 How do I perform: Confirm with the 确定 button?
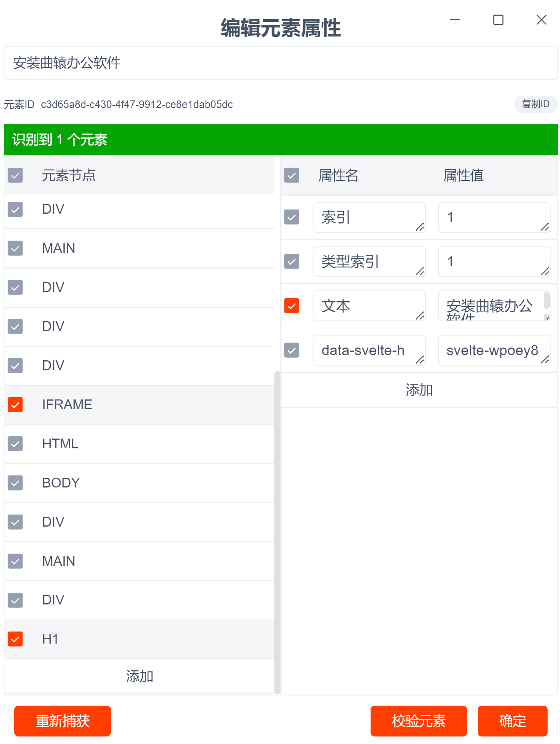(512, 721)
